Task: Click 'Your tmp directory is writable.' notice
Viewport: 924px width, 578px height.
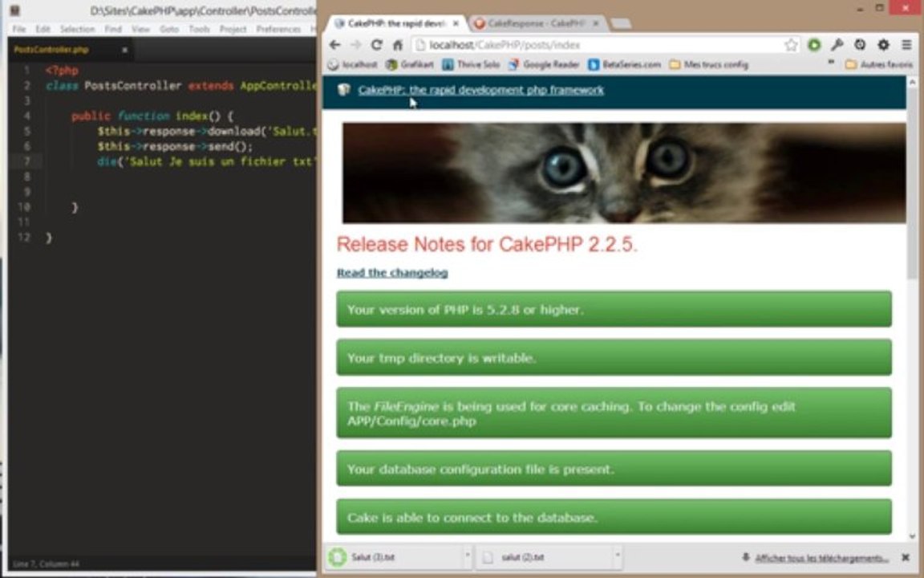Action: click(614, 357)
